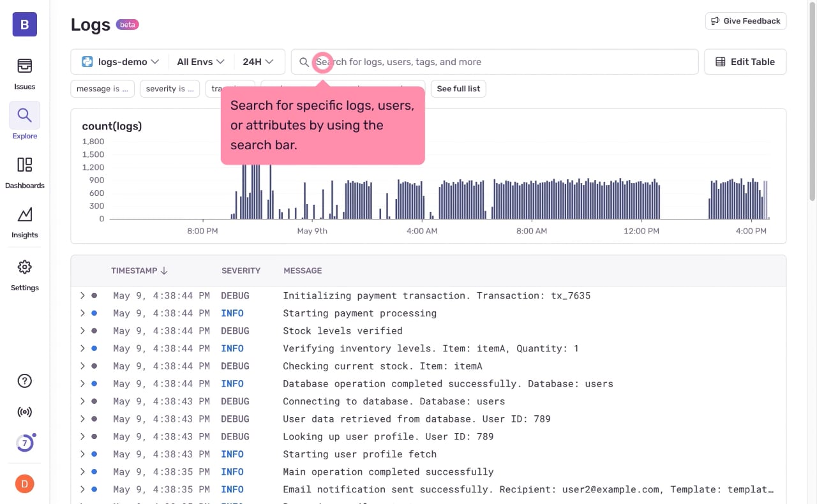Viewport: 817px width, 504px height.
Task: Click the Give Feedback button
Action: tap(746, 21)
